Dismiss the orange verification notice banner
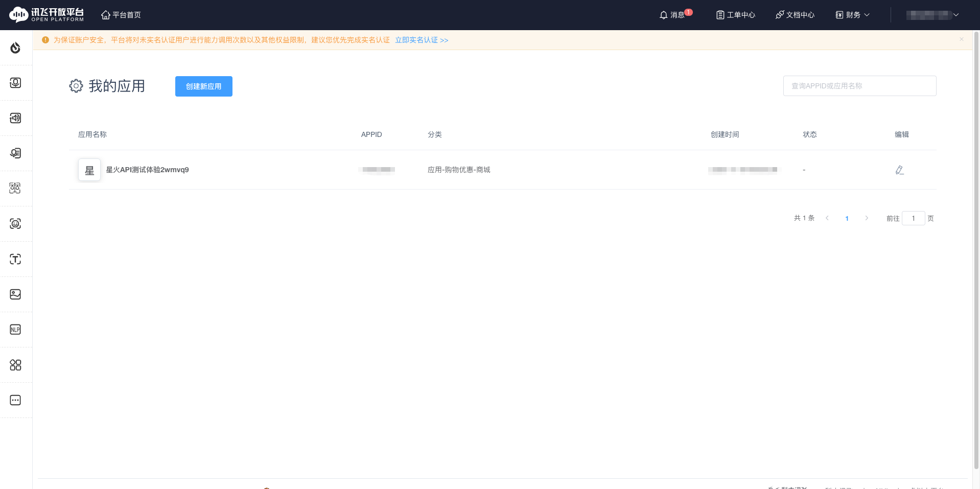 coord(962,39)
